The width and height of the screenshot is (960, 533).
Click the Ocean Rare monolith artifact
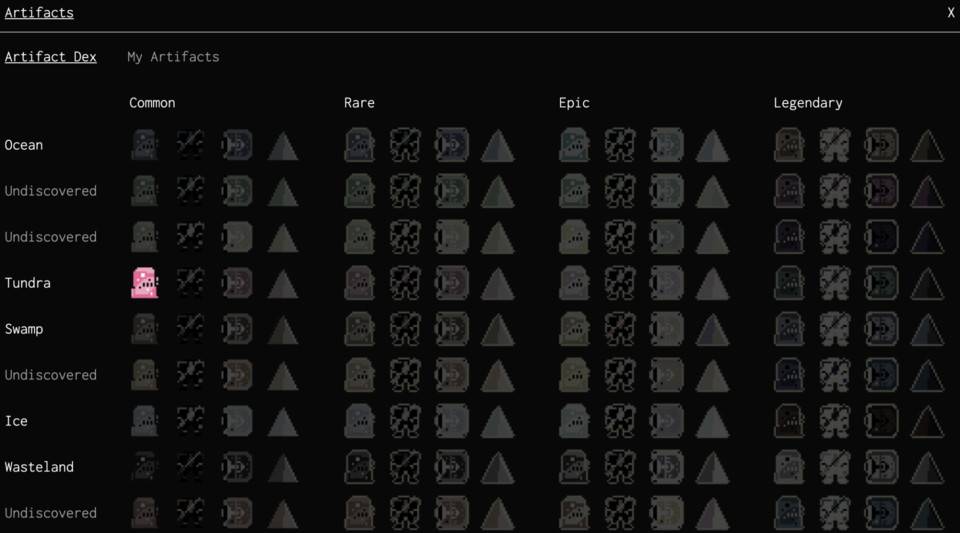tap(360, 146)
